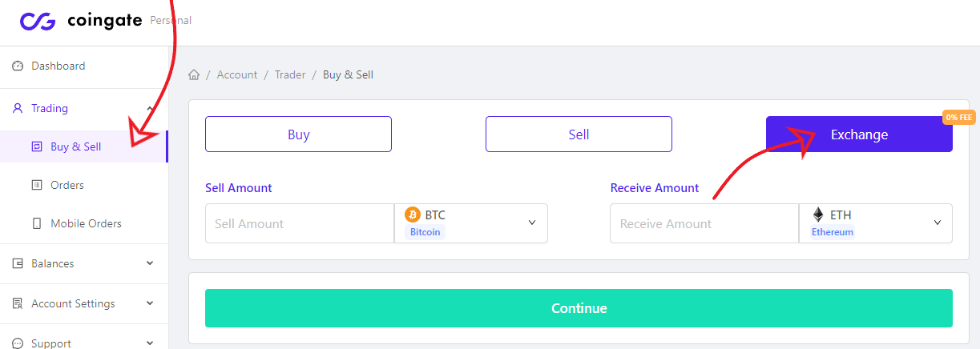Click the Mobile Orders phone icon
This screenshot has width=980, height=349.
(36, 223)
